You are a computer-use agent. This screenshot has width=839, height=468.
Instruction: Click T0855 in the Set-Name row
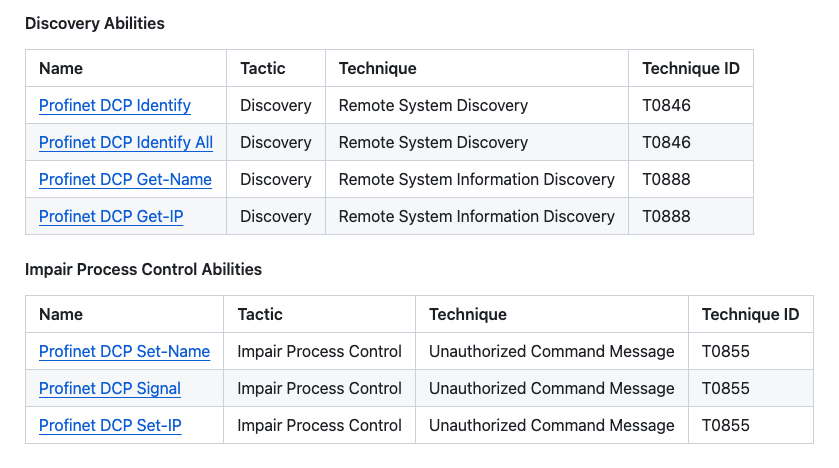tap(726, 351)
